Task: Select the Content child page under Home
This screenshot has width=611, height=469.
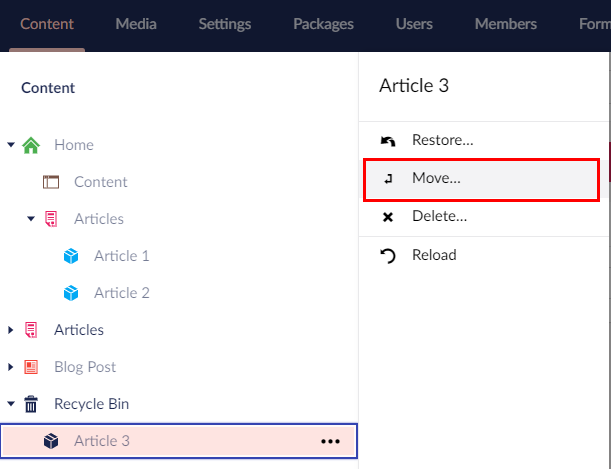Action: (101, 182)
